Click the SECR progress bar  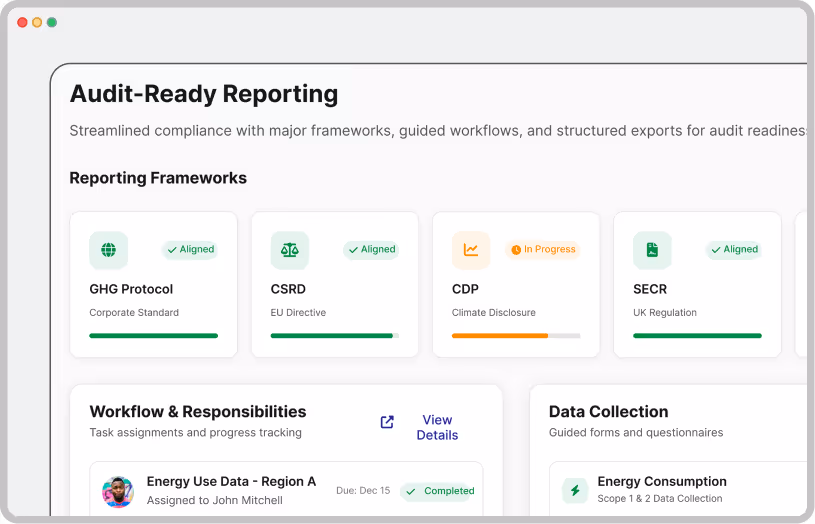coord(698,336)
